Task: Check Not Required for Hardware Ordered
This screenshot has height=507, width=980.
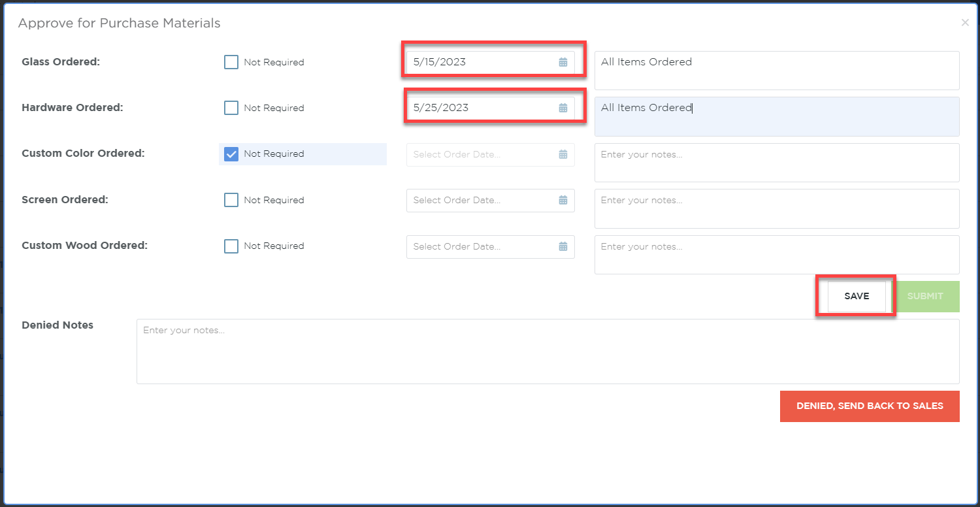Action: point(231,108)
